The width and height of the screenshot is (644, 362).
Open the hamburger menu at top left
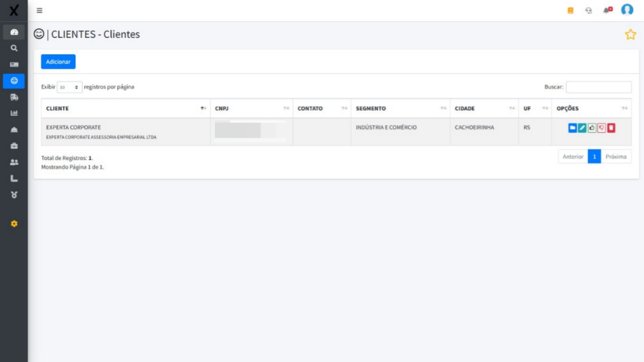point(40,10)
